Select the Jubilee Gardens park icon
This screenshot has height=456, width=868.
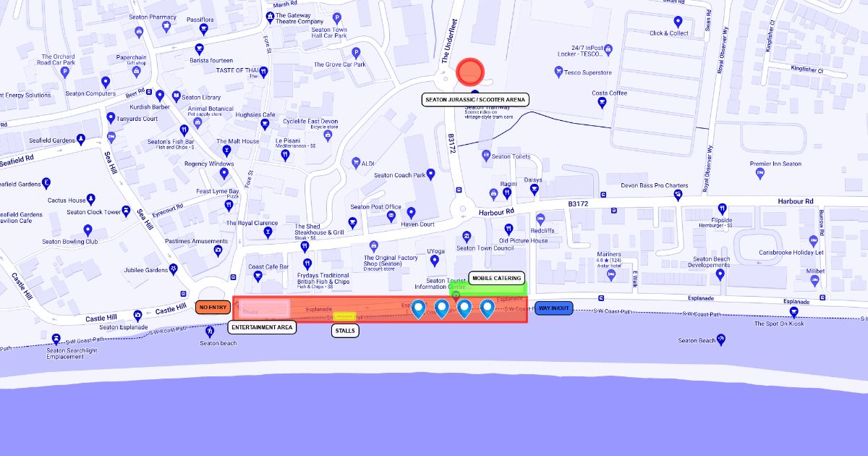(174, 270)
